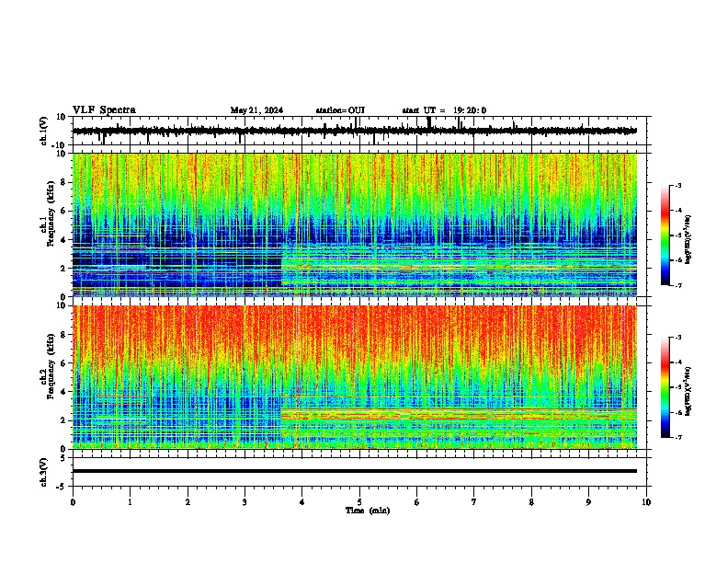Click the ch.1 color scale 'log(PSD)' label
Image resolution: width=728 pixels, height=563 pixels.
(x=688, y=239)
